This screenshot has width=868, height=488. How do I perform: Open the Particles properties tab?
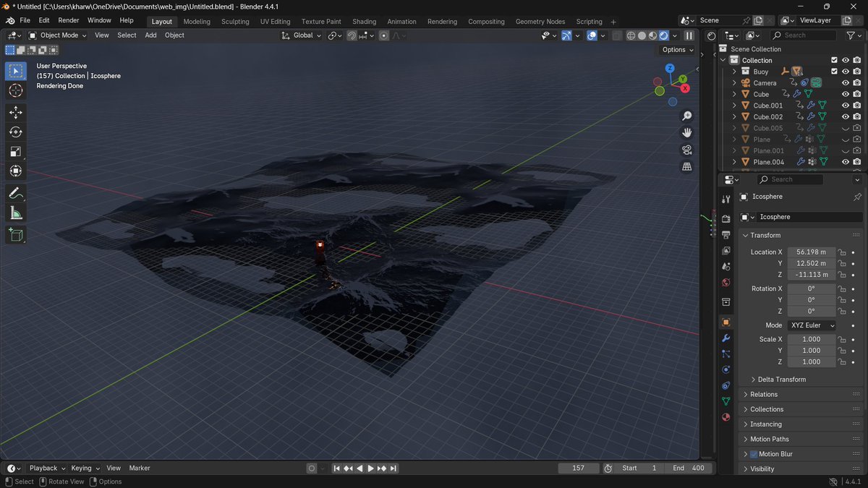click(x=726, y=354)
